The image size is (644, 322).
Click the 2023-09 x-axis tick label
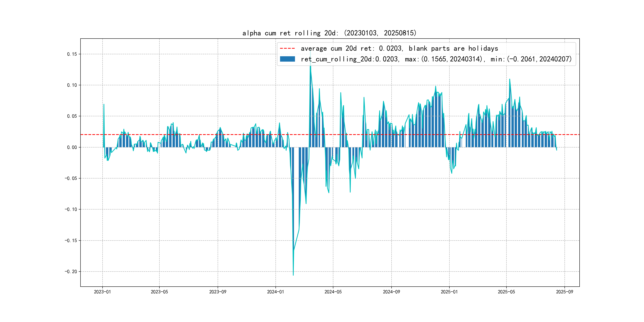coord(217,292)
